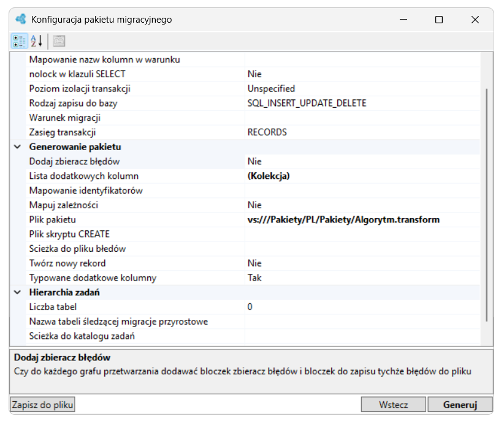
Task: Sort properties alphabetically
Action: [x=37, y=41]
